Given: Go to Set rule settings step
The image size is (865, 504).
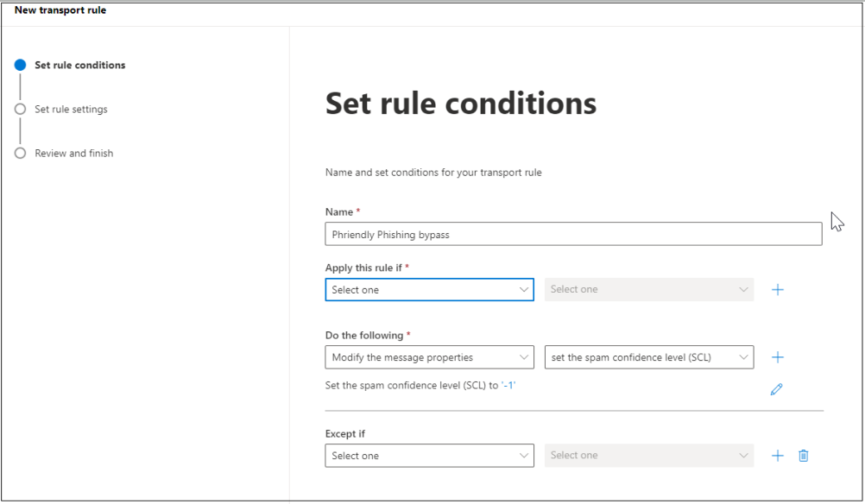Looking at the screenshot, I should 71,110.
